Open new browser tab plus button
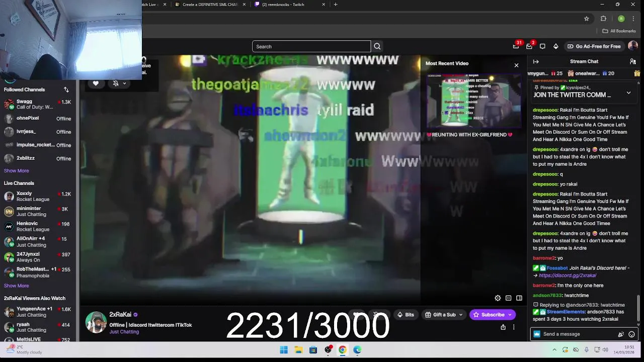644x362 pixels. [336, 5]
